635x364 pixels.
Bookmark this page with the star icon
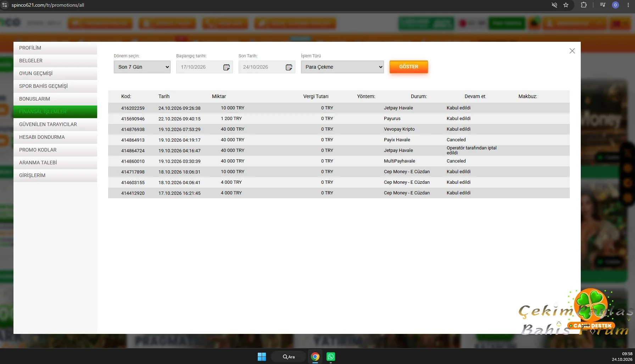[x=566, y=5]
